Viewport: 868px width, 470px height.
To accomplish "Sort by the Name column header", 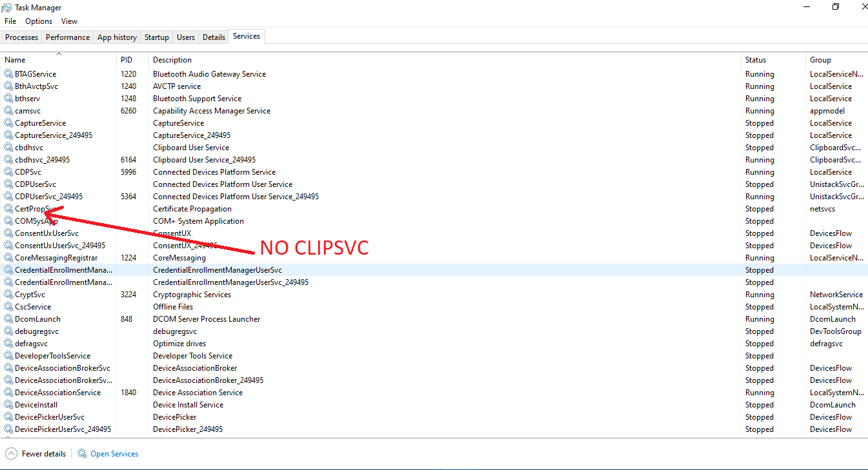I will point(59,60).
